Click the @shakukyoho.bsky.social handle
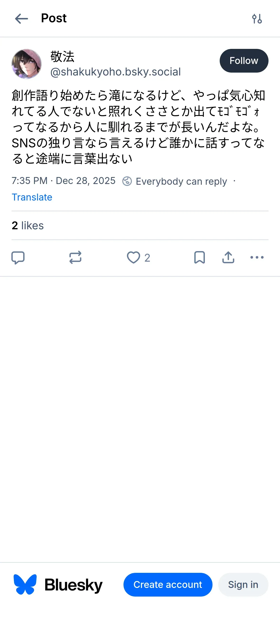 [115, 72]
